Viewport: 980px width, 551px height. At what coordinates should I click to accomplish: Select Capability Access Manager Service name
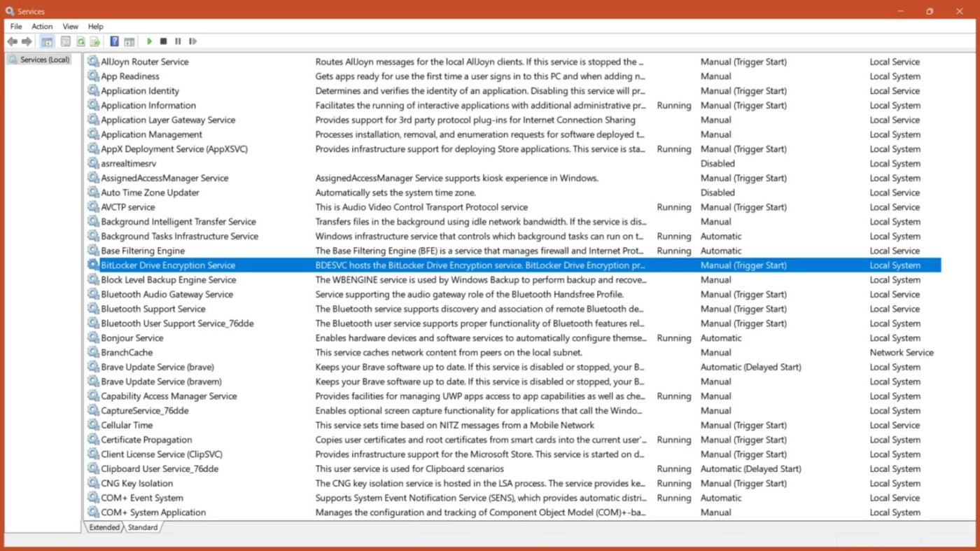coord(169,396)
